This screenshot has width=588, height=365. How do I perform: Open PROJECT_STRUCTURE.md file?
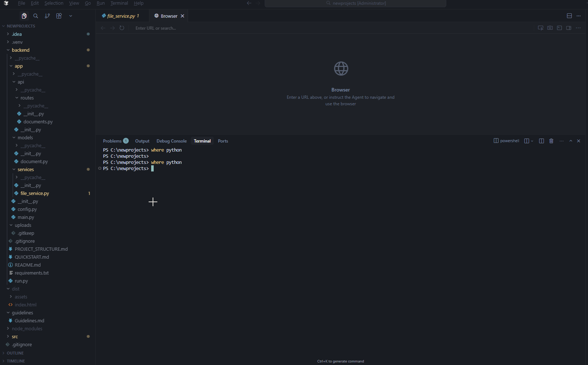click(x=48, y=249)
